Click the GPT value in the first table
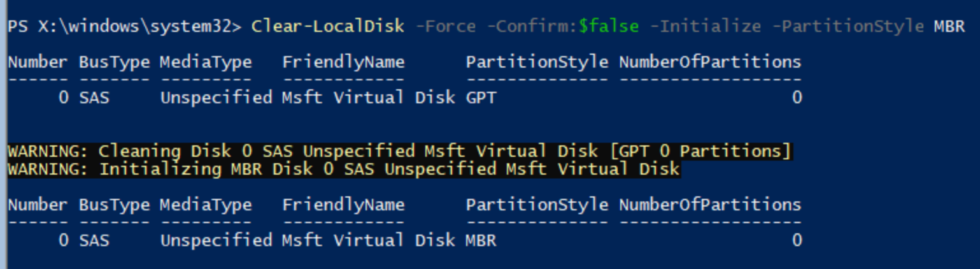 481,98
